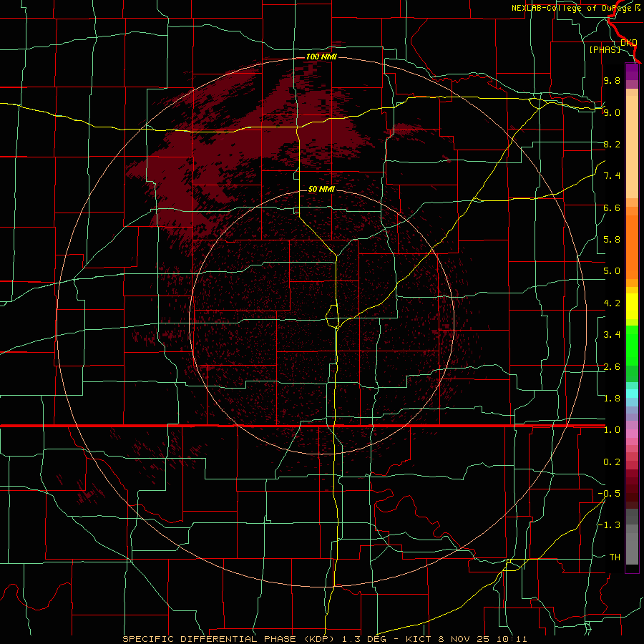
Task: Pick the pink swatch in the legend
Action: (632, 434)
